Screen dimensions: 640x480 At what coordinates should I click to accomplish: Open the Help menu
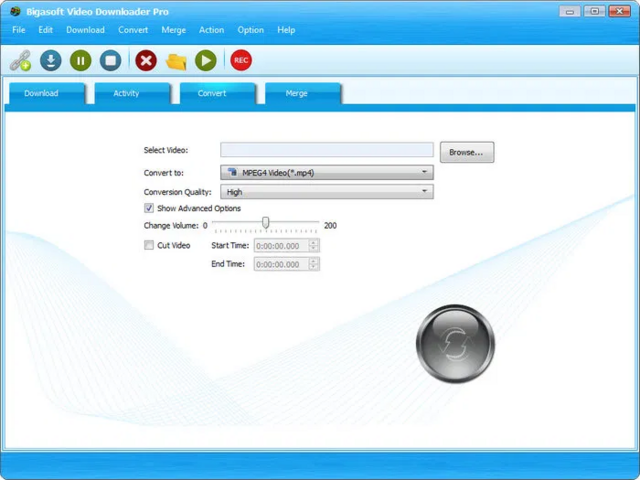tap(286, 30)
